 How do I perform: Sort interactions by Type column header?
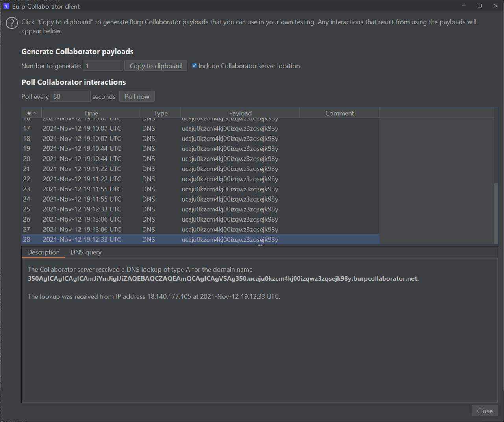(161, 113)
